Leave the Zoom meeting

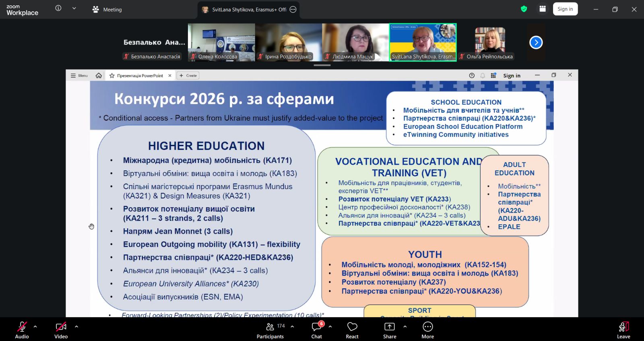623,330
